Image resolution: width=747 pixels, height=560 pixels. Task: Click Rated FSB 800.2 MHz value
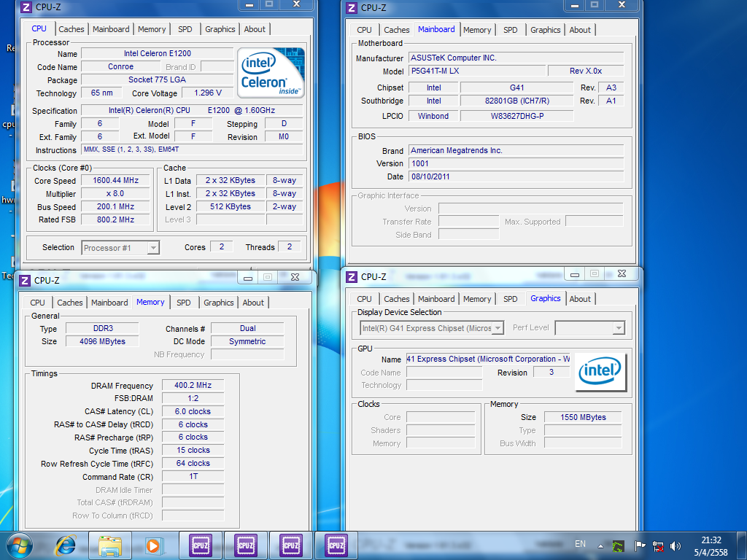point(116,219)
